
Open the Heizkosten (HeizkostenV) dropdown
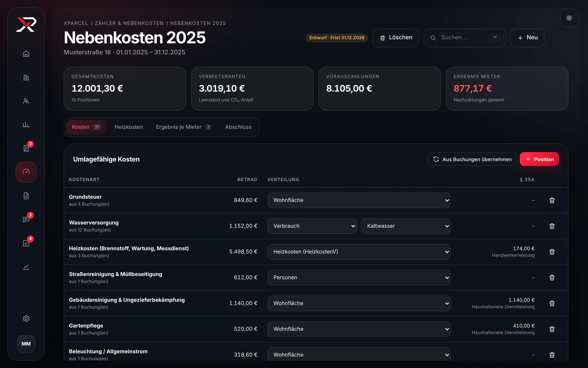tap(359, 252)
